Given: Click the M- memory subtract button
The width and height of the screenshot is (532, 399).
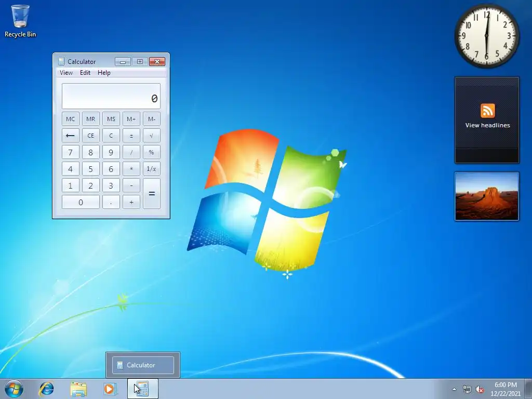Looking at the screenshot, I should (152, 119).
